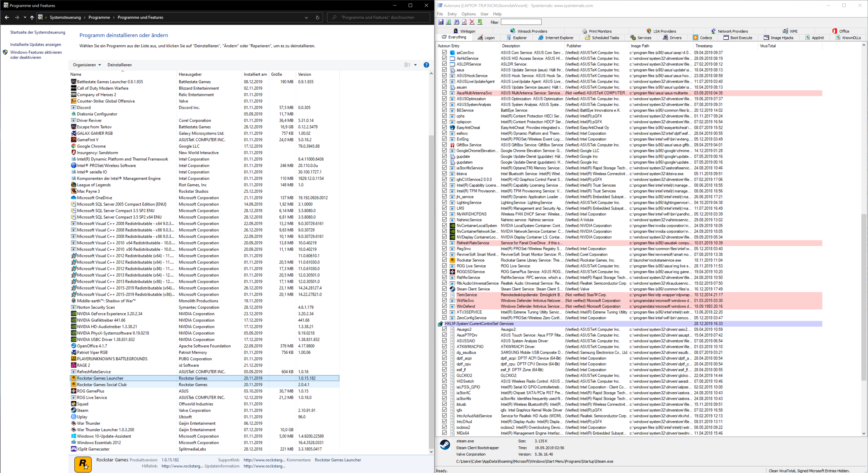
Task: Switch to the Drivers tab
Action: click(672, 38)
